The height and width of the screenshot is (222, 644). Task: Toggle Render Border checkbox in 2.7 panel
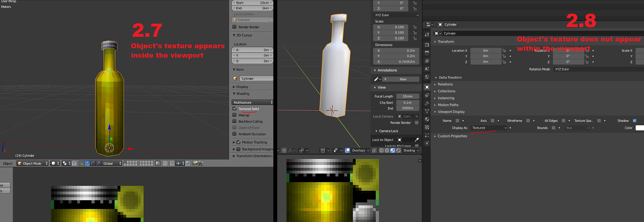pyautogui.click(x=235, y=27)
